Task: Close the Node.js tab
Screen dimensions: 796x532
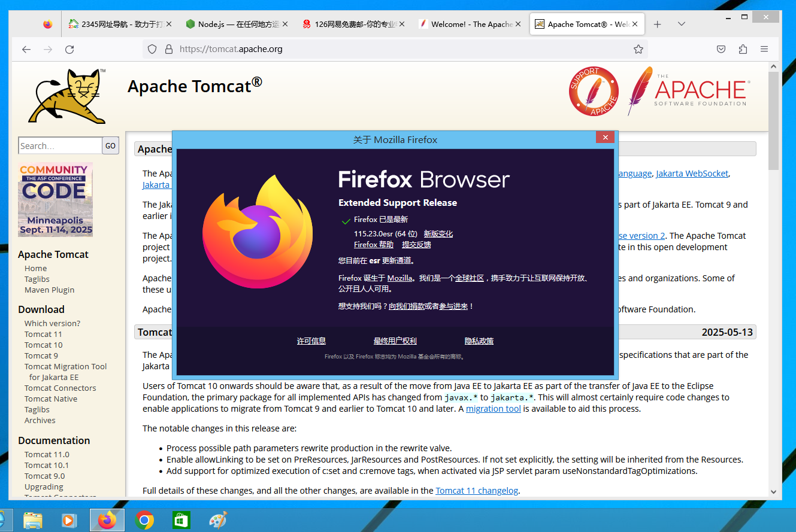Action: 285,24
